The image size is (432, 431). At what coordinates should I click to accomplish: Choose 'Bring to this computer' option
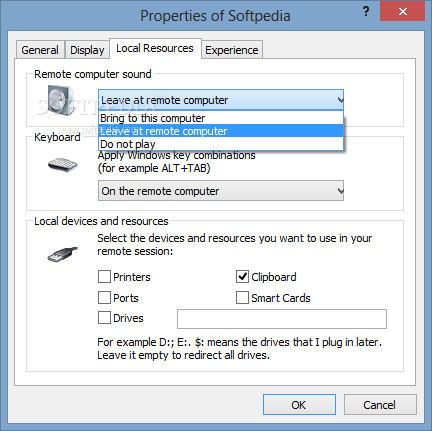pos(221,118)
